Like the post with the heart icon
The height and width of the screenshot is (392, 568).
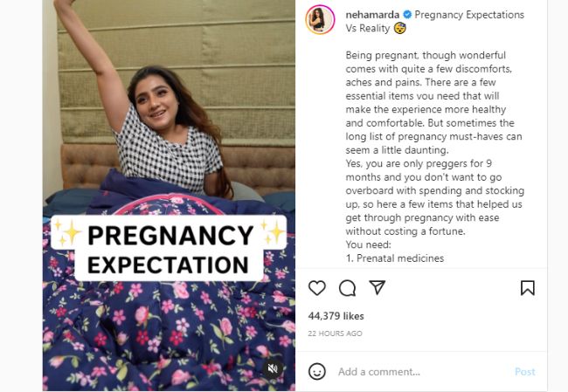317,288
